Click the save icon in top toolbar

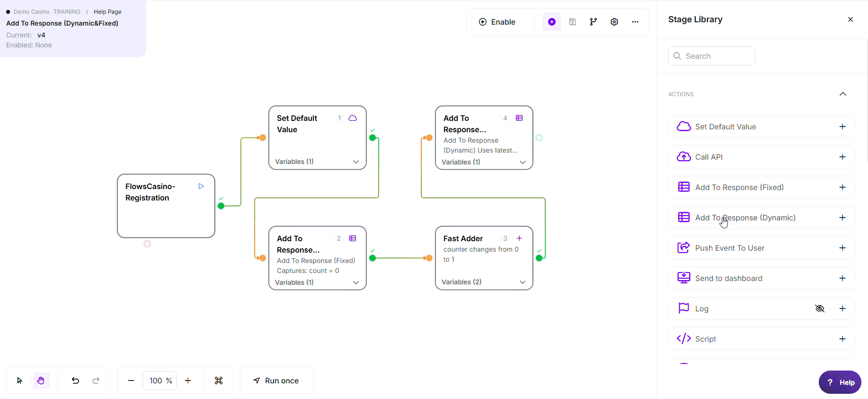[x=573, y=22]
